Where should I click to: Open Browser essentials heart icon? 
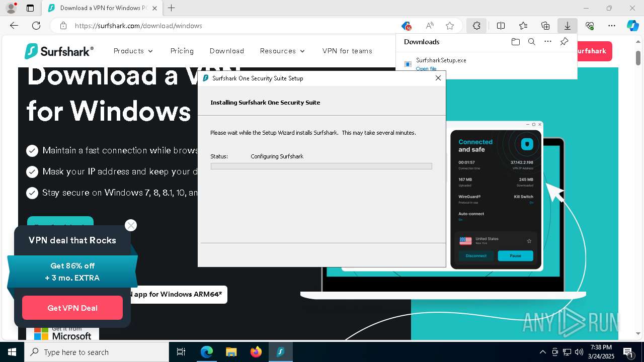[590, 26]
